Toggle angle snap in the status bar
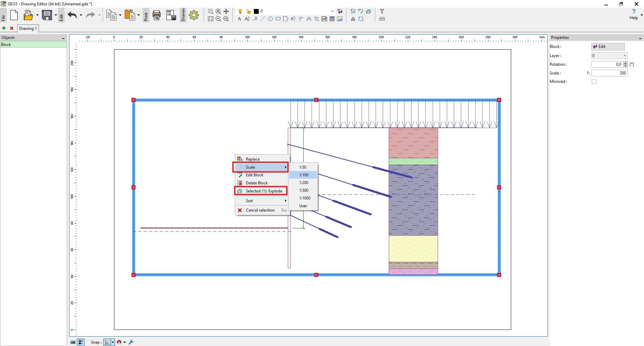This screenshot has width=644, height=346. tap(107, 342)
